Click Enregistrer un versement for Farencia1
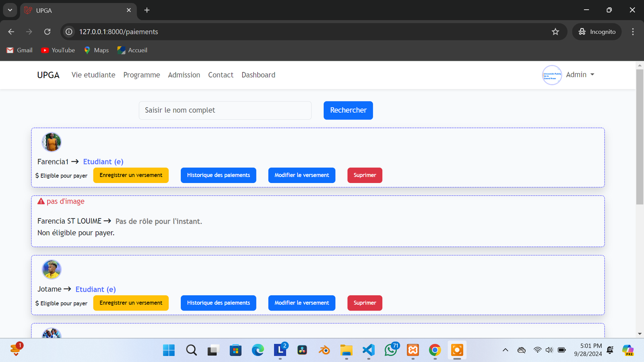This screenshot has width=644, height=362. [x=131, y=175]
